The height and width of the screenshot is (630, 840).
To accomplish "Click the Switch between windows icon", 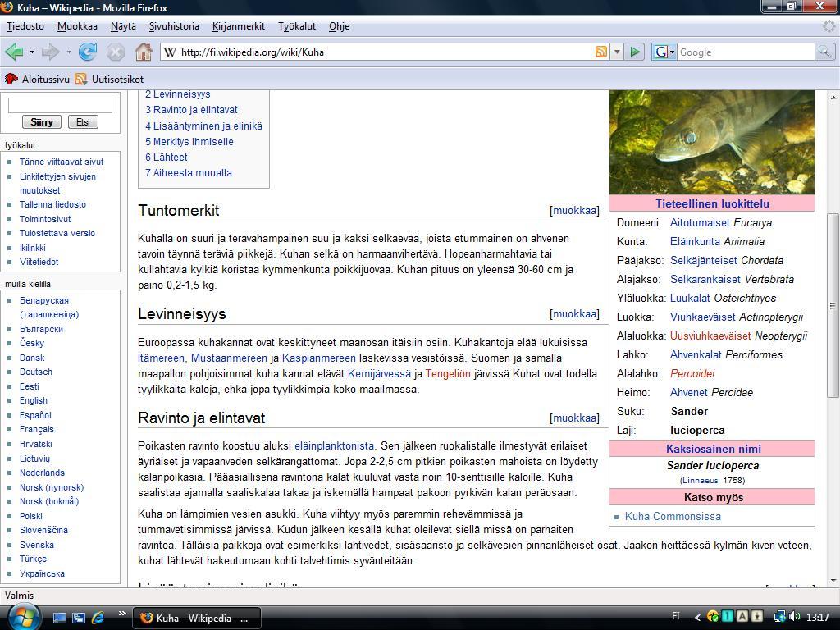I will [x=78, y=618].
